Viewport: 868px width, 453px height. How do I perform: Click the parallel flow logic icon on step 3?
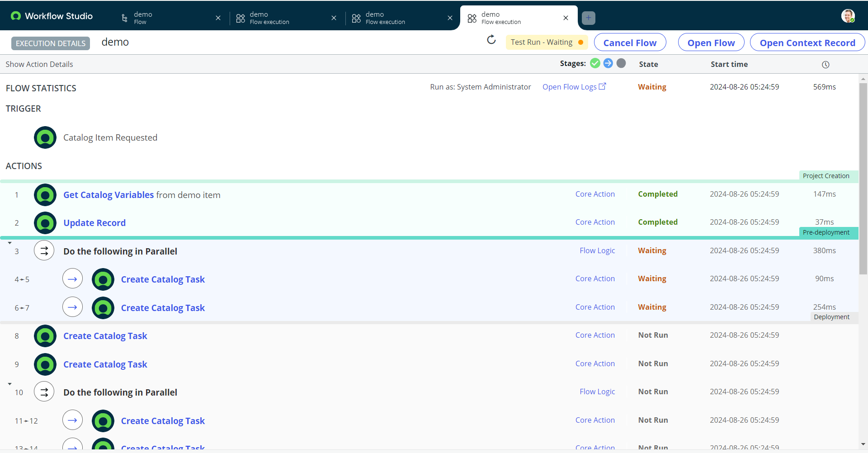point(44,250)
